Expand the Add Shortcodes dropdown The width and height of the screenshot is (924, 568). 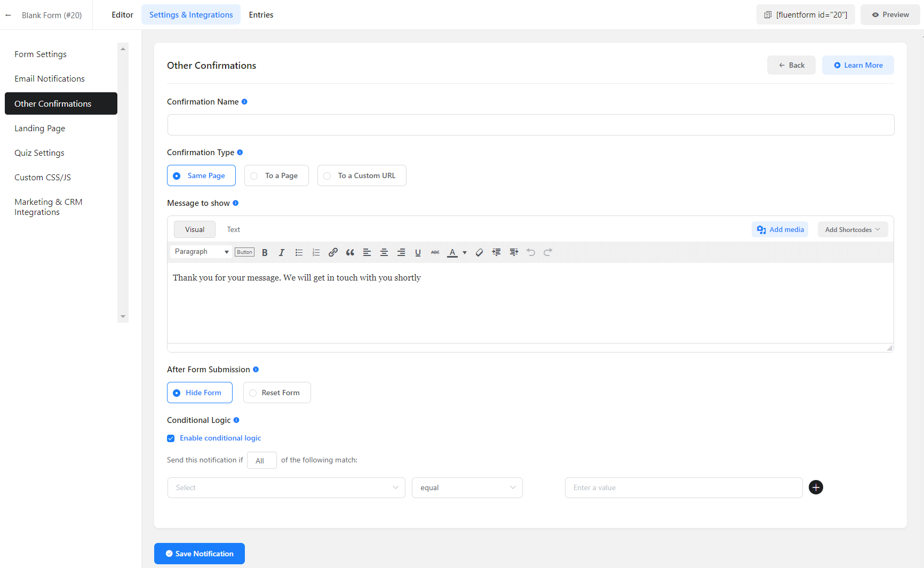(852, 230)
